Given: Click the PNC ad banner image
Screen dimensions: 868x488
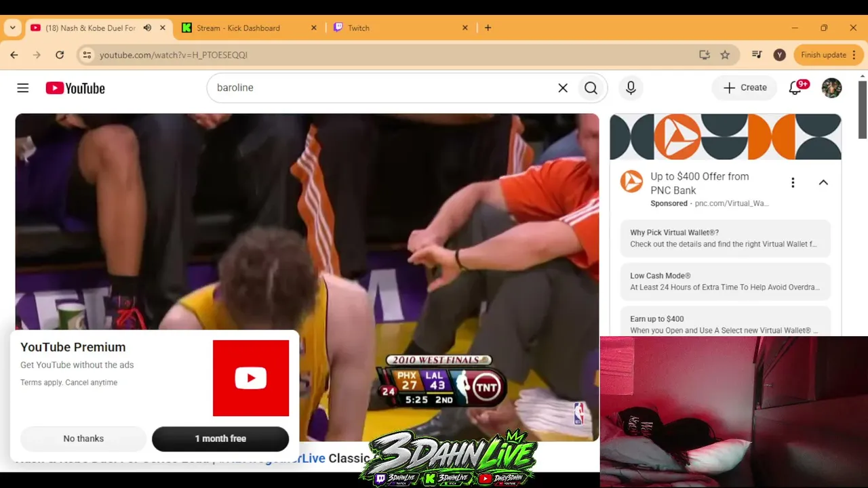Looking at the screenshot, I should (x=726, y=137).
